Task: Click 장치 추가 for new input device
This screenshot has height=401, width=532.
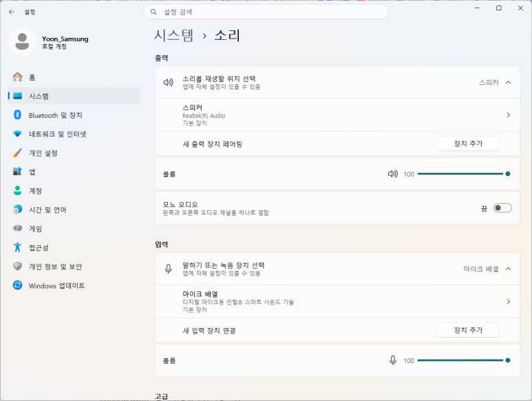Action: point(468,330)
